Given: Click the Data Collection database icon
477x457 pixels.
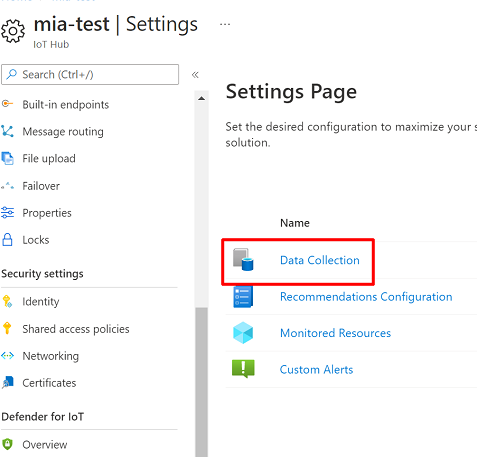Looking at the screenshot, I should click(x=243, y=260).
